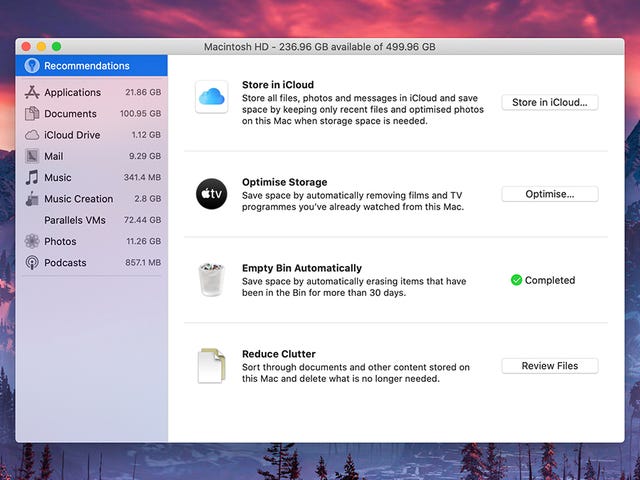Close the window with red button

tap(26, 47)
